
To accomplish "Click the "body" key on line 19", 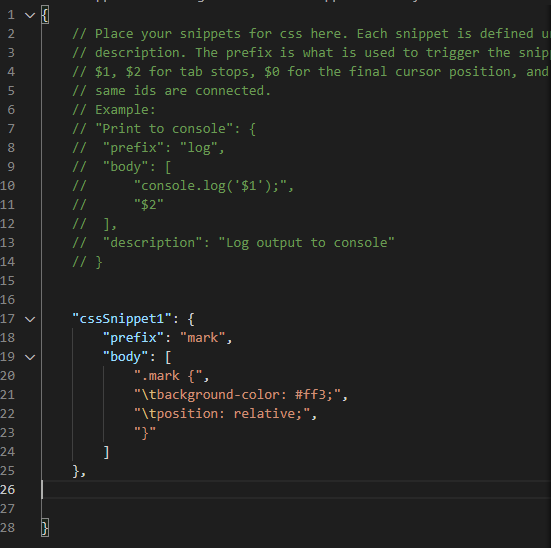I will coord(126,357).
